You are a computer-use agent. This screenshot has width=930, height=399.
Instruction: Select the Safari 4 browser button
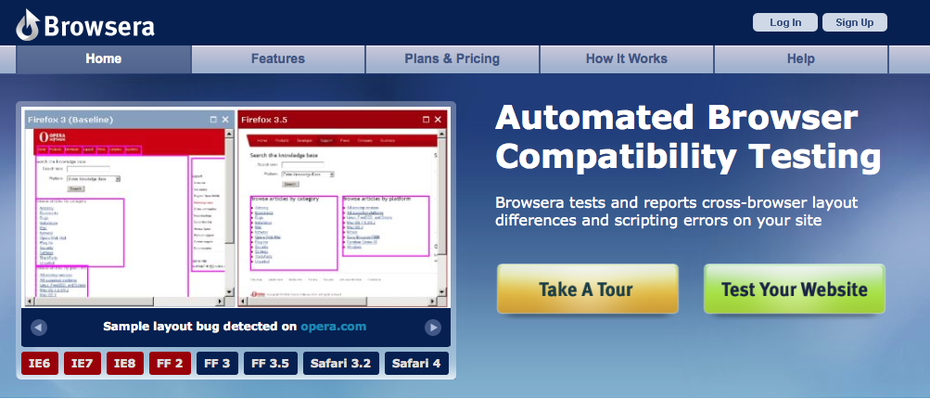point(416,363)
